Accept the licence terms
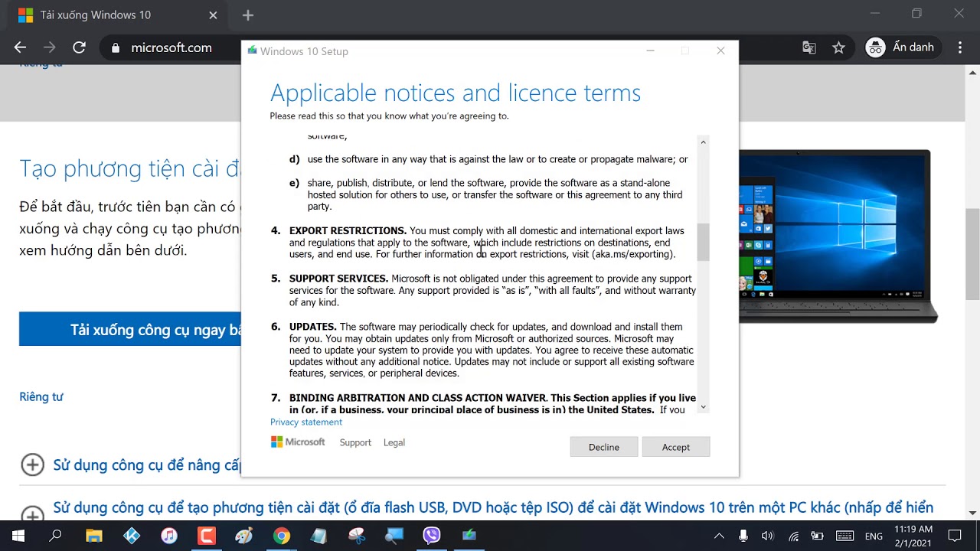 [676, 447]
